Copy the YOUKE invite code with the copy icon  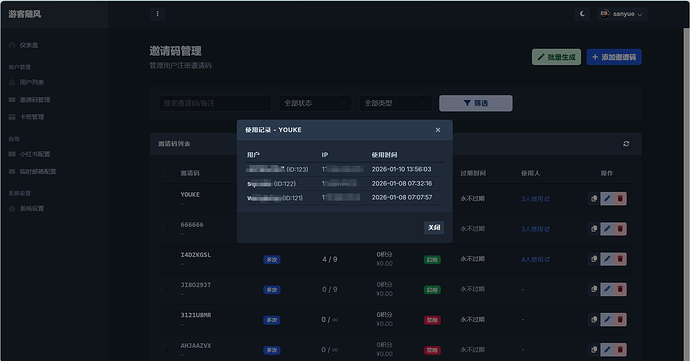tap(594, 199)
